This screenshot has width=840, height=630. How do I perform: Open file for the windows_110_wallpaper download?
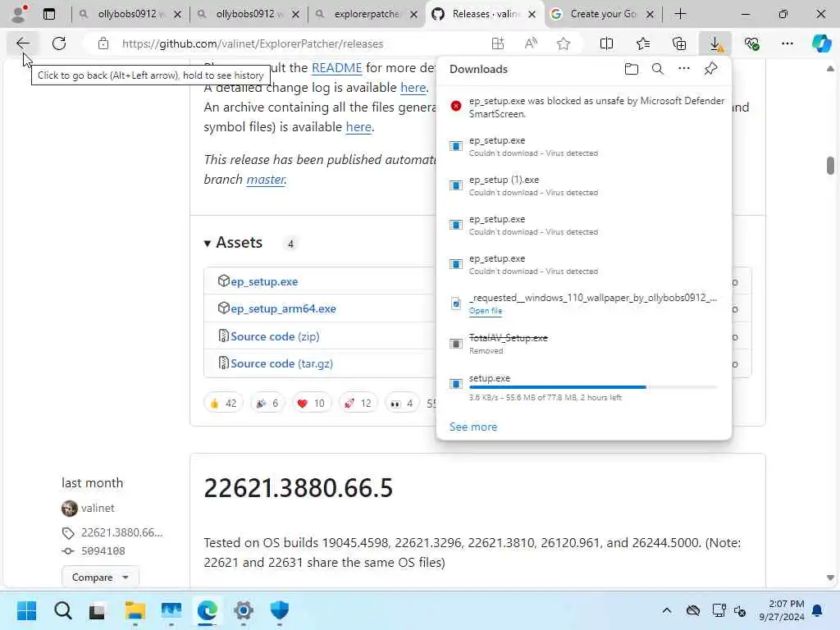(486, 311)
